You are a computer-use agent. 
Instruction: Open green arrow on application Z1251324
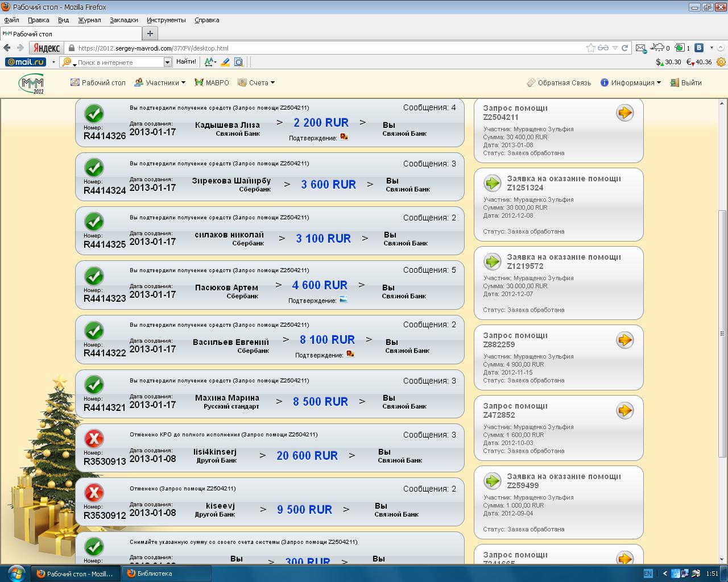(x=492, y=183)
